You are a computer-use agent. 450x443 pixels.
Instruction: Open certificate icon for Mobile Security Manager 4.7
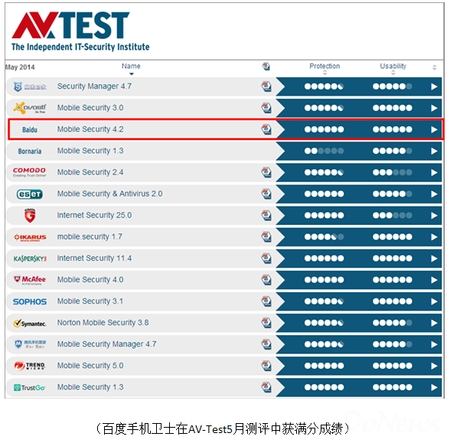click(x=266, y=344)
